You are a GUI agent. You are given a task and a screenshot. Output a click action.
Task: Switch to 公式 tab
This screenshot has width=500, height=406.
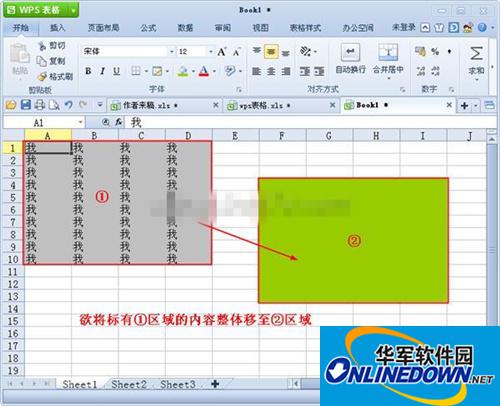(x=148, y=28)
